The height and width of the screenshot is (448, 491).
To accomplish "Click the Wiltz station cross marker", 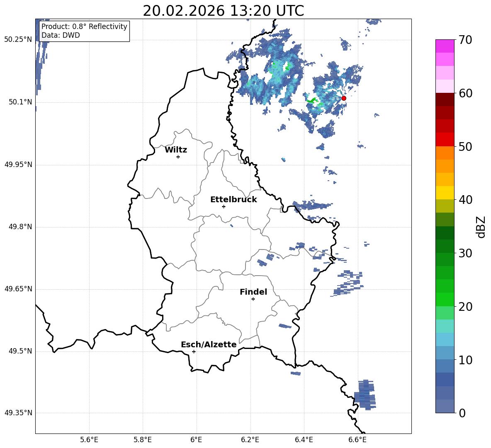I will click(x=178, y=157).
